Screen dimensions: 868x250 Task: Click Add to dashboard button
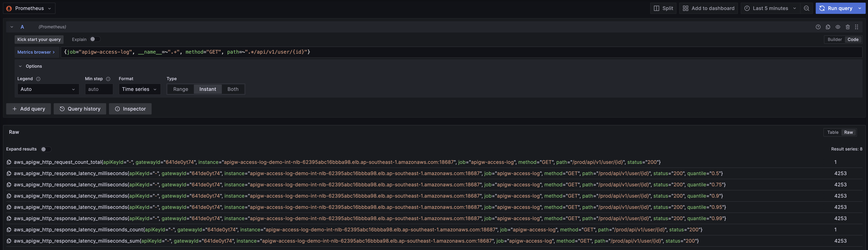(x=708, y=8)
